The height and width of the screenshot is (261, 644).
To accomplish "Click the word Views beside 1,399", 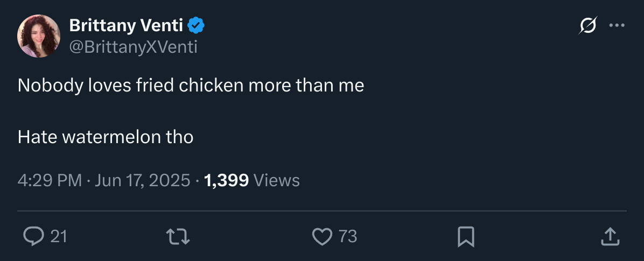I will 276,180.
